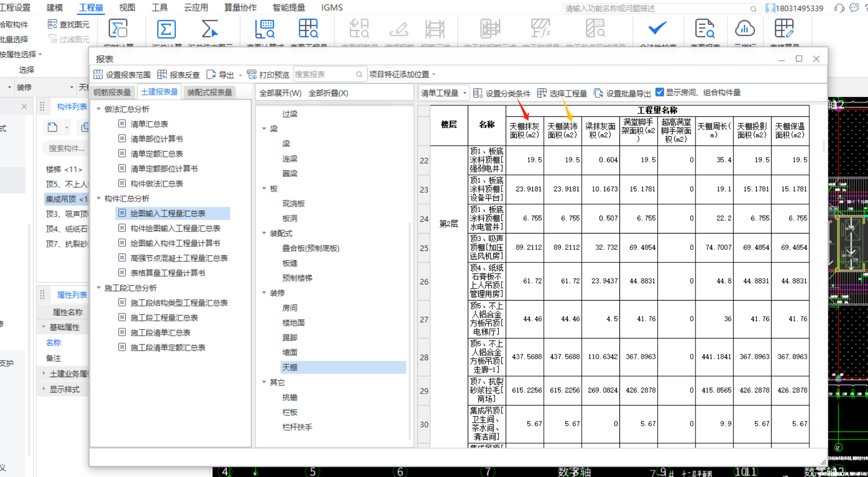Viewport: 868px width, 477px height.
Task: Select 墙面 in component tree
Action: click(290, 352)
